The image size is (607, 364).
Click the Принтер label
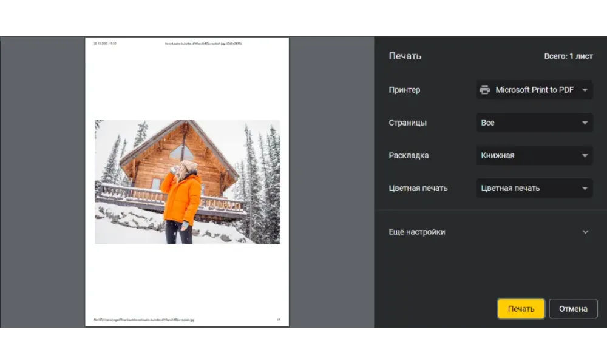pos(404,90)
